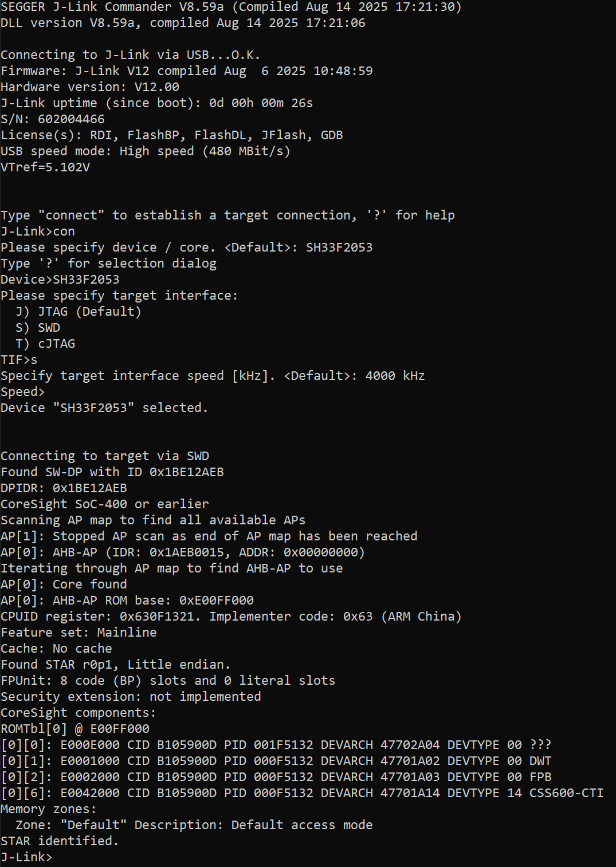The height and width of the screenshot is (867, 616).
Task: Click the Hardware version: V12.00 line
Action: tap(90, 87)
